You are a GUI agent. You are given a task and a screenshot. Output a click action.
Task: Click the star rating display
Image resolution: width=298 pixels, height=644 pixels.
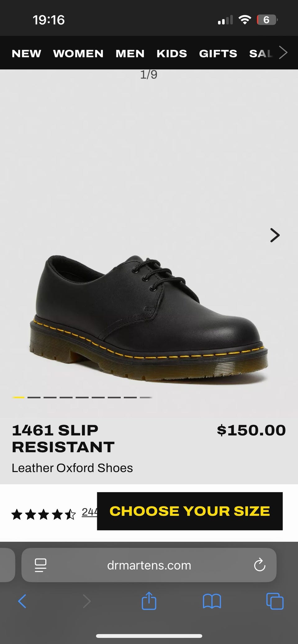pyautogui.click(x=43, y=515)
